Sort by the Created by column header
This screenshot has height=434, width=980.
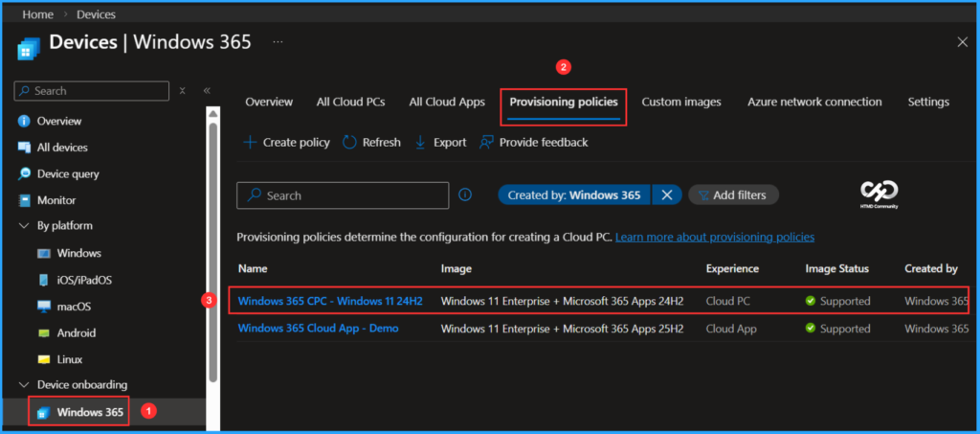point(930,269)
